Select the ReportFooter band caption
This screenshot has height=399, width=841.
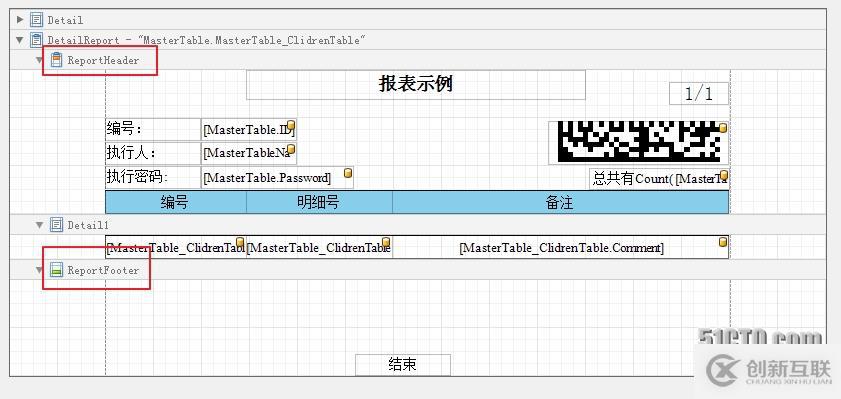[103, 270]
